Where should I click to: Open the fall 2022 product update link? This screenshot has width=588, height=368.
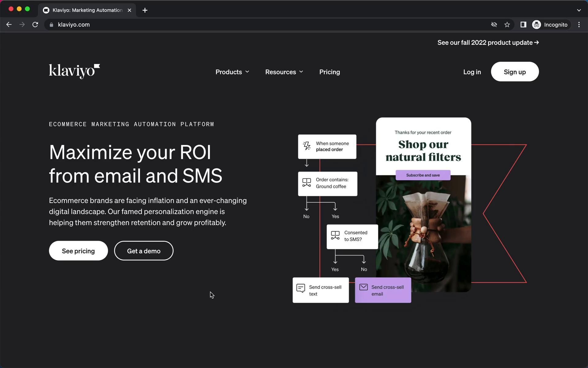point(488,43)
